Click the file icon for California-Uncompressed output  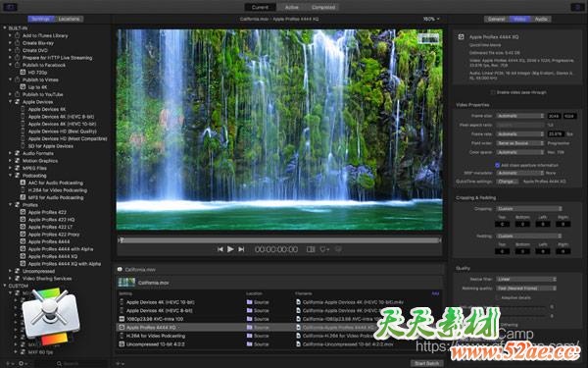(298, 344)
